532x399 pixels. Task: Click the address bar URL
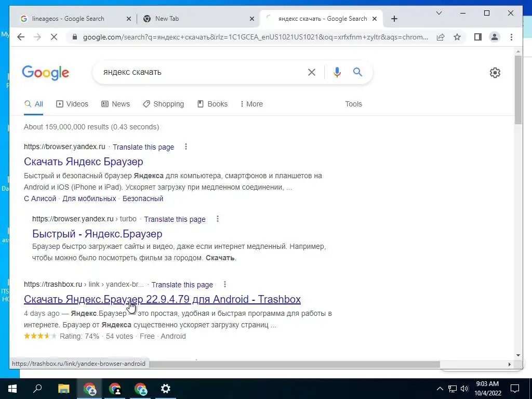pos(255,37)
